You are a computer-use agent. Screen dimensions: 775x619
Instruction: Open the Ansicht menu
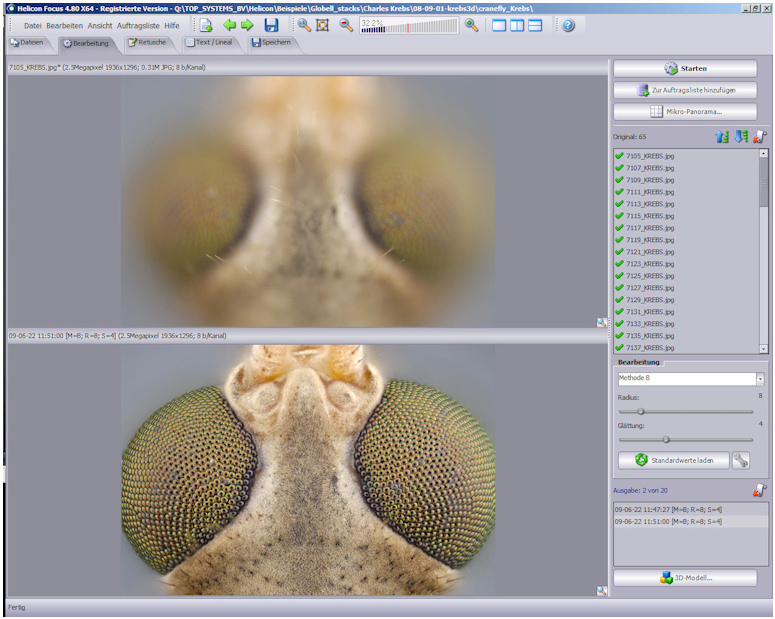click(x=100, y=26)
